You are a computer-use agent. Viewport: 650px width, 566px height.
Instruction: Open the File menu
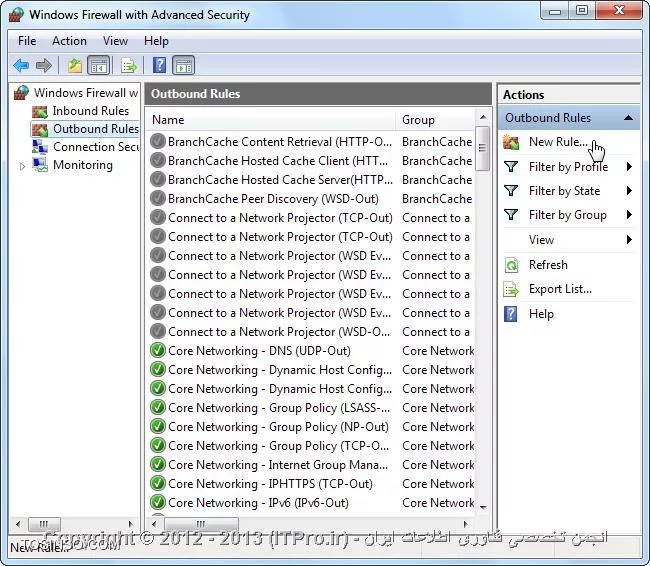click(27, 41)
